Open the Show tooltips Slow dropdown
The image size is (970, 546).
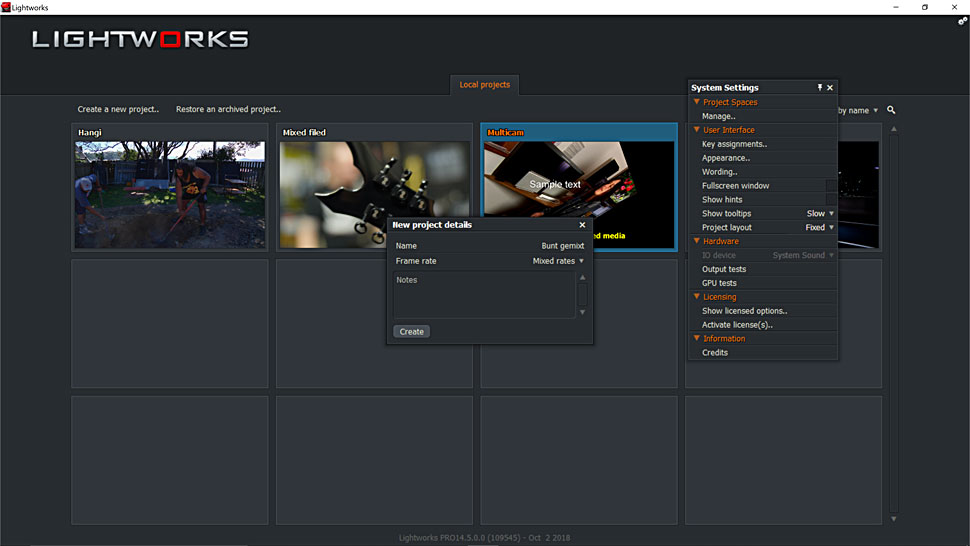point(820,213)
